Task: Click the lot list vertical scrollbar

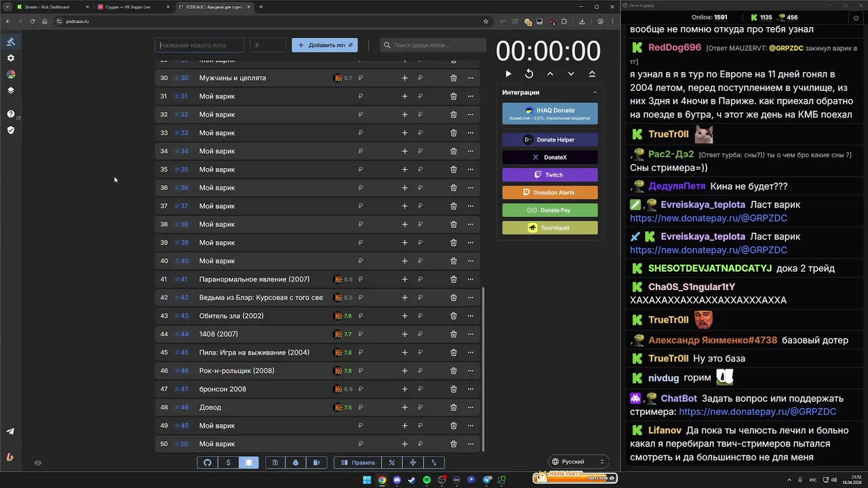Action: click(x=484, y=369)
